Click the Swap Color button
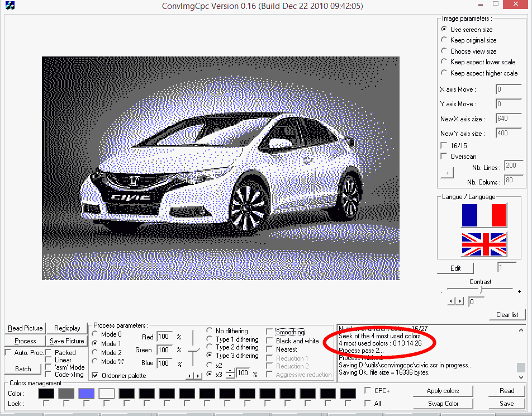 pyautogui.click(x=443, y=404)
